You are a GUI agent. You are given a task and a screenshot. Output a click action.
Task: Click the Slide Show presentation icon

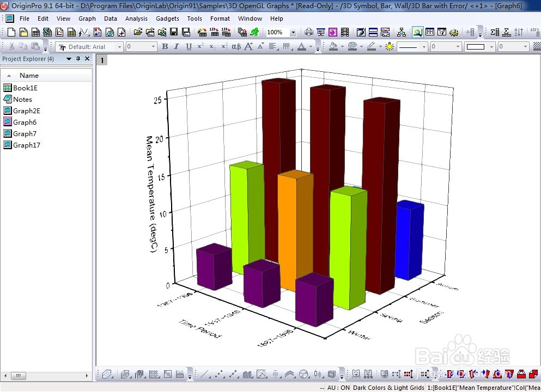[x=321, y=33]
